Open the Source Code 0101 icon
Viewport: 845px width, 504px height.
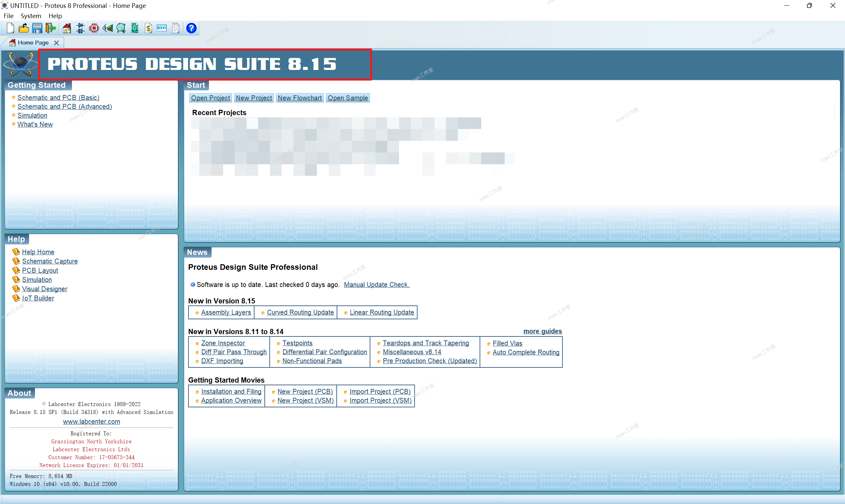162,28
